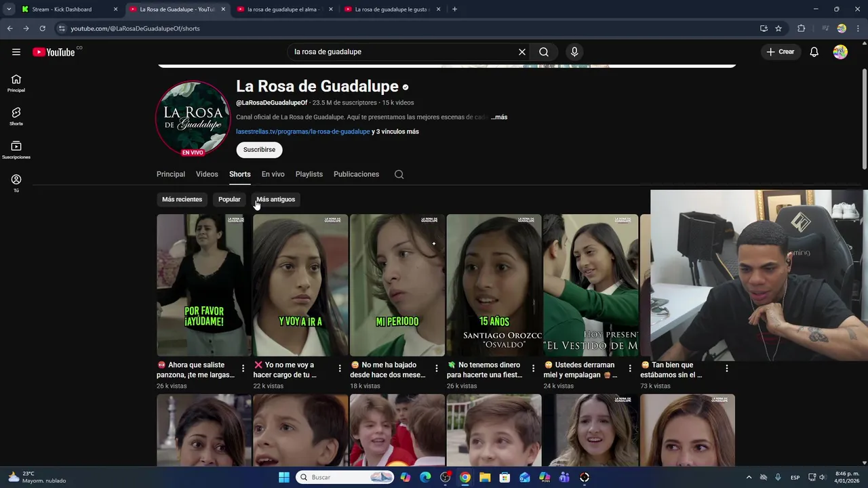
Task: Click the Crear button
Action: 780,52
